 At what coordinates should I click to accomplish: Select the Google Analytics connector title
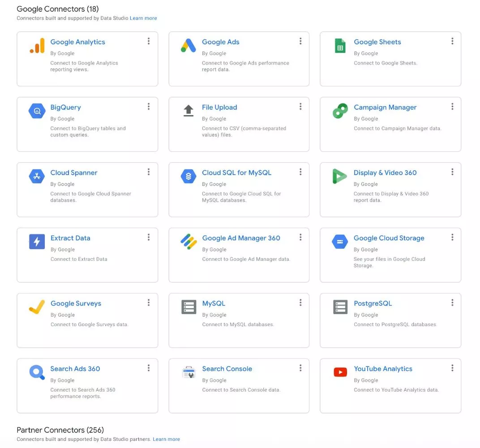point(78,42)
